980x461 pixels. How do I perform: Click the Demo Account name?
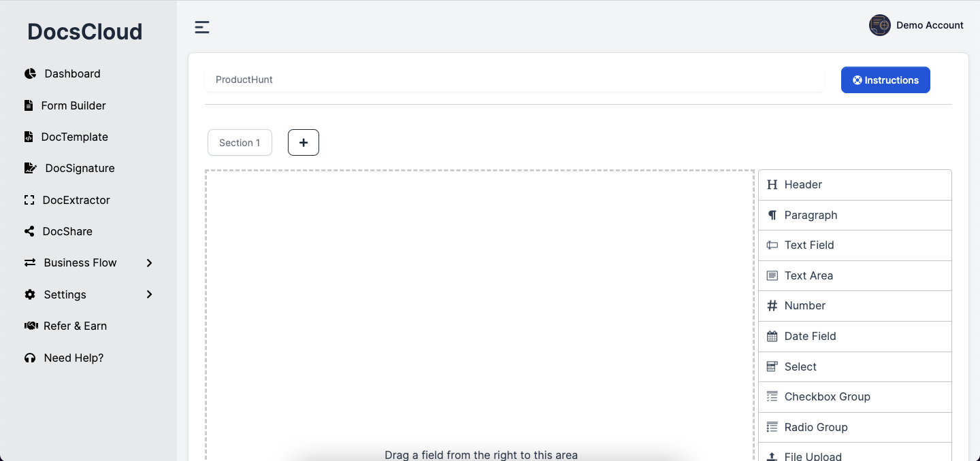930,25
